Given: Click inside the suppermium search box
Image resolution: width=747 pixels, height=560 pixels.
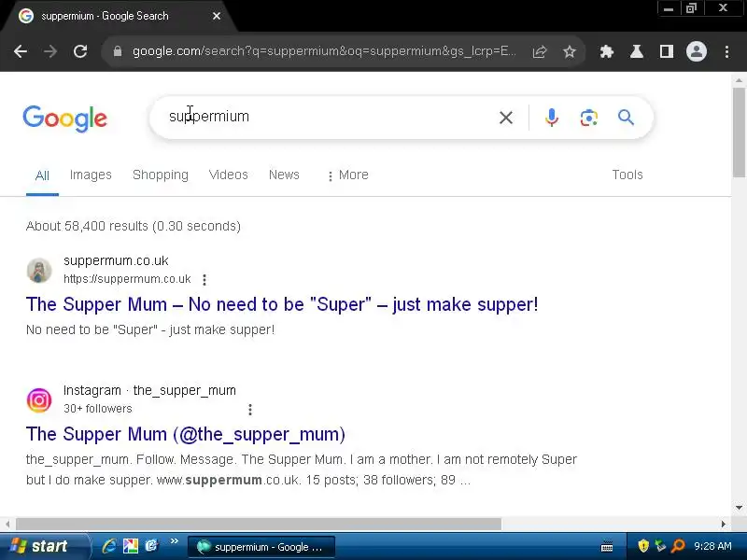Looking at the screenshot, I should 329,117.
